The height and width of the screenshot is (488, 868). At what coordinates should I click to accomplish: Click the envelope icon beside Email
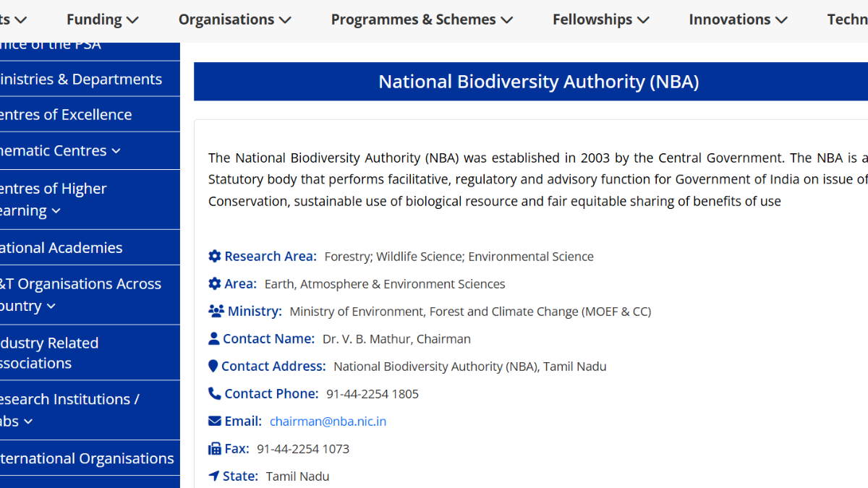[215, 421]
